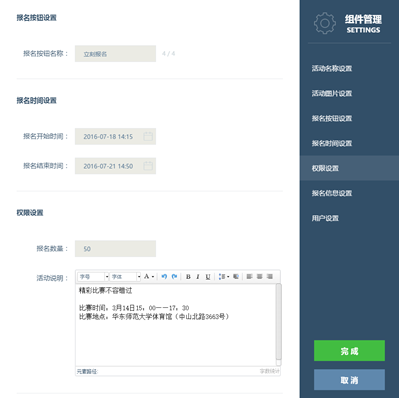Viewport: 399px width, 398px height.
Task: Click the 报名开始时间 date field
Action: pyautogui.click(x=115, y=136)
